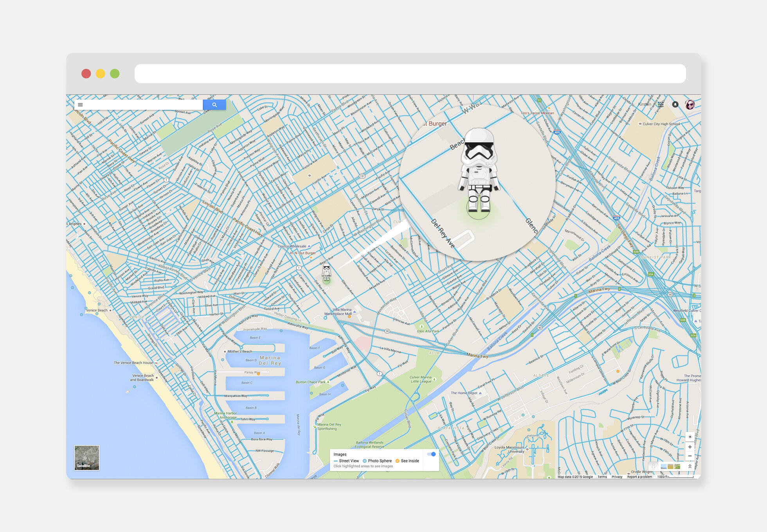Click Venice Beach and Boardwalk label
This screenshot has height=532, width=767.
142,378
